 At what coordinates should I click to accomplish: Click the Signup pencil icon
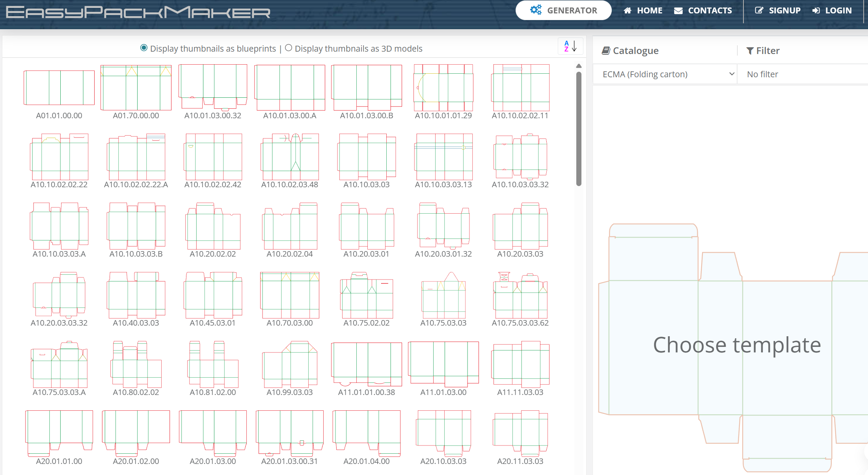pyautogui.click(x=759, y=10)
